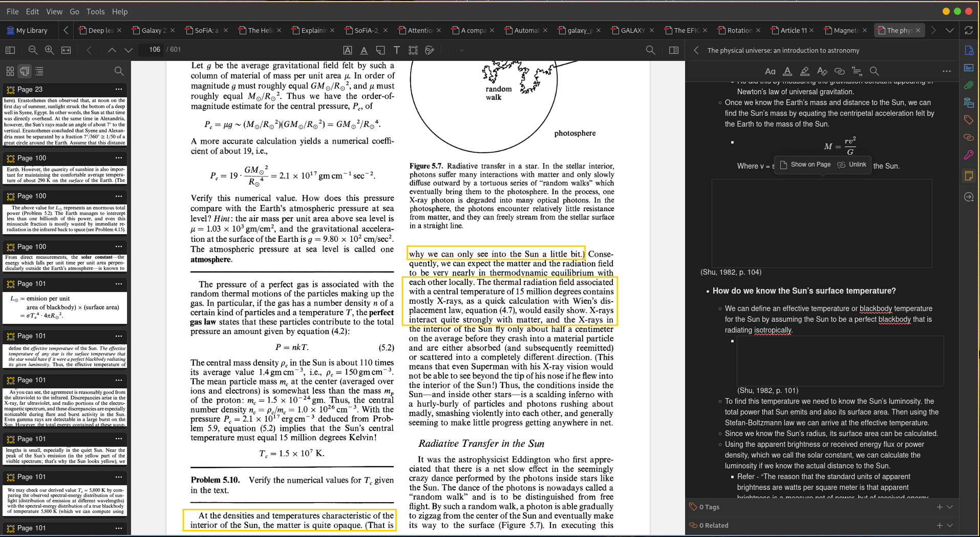The height and width of the screenshot is (537, 980).
Task: Toggle the right context pane
Action: tap(674, 50)
